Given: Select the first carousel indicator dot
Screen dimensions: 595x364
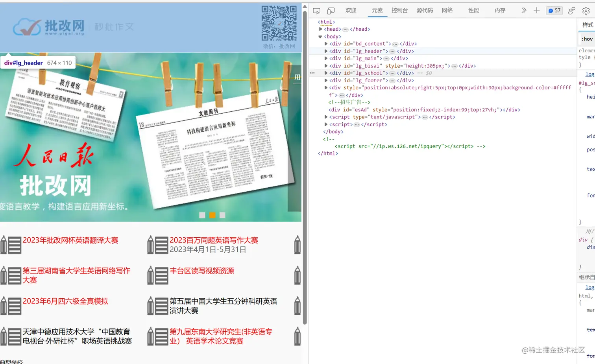Looking at the screenshot, I should pos(202,215).
